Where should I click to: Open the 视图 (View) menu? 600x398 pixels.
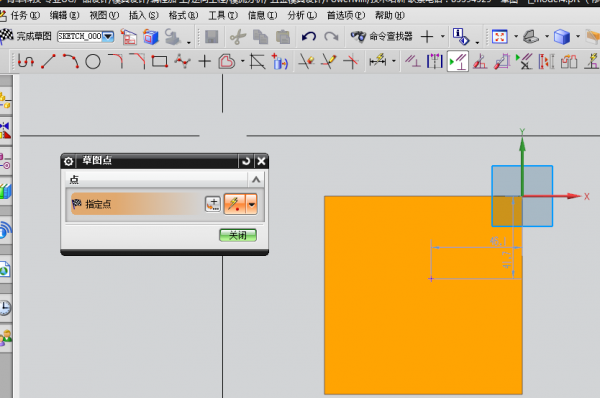104,15
